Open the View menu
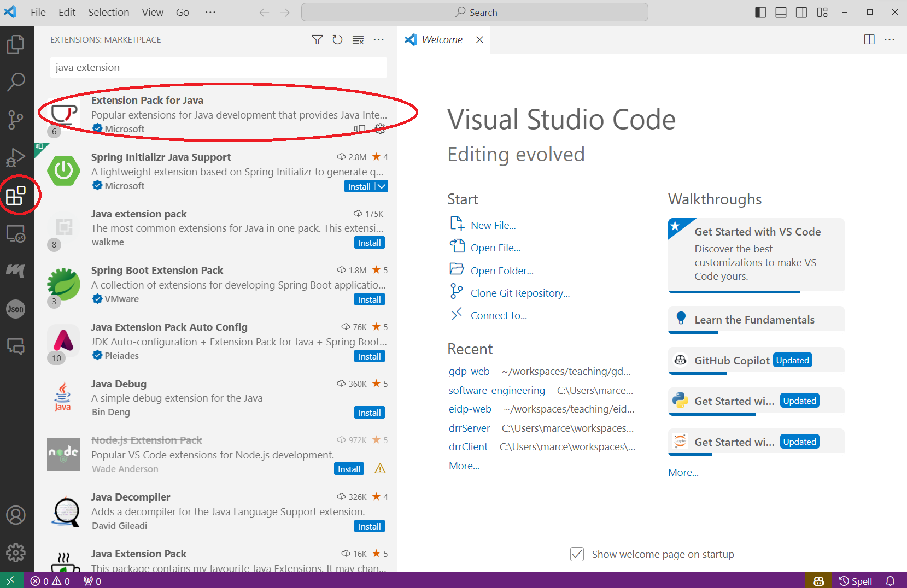Viewport: 907px width, 588px height. click(x=153, y=12)
